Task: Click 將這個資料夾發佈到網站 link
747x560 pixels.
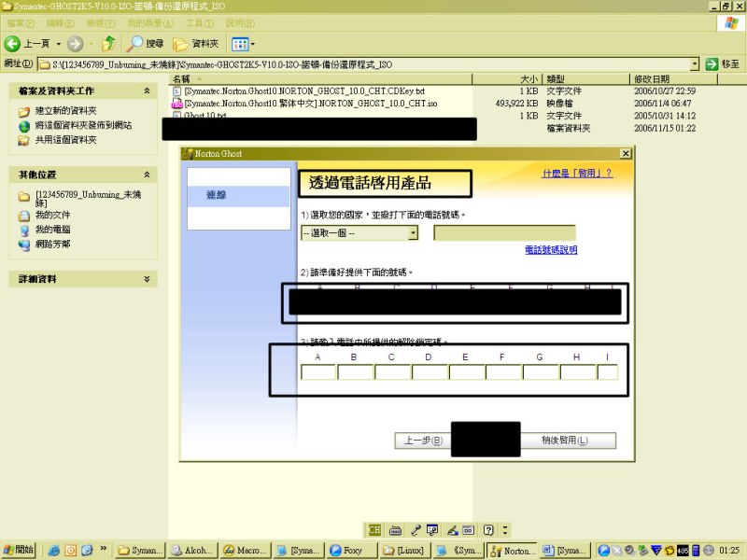Action: pos(83,125)
